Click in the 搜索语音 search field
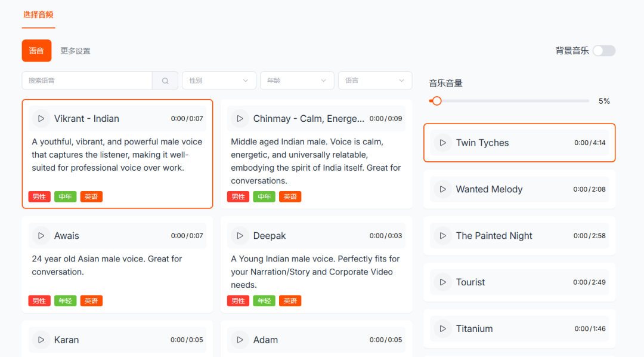Viewport: 644px width, 357px height. (x=87, y=81)
